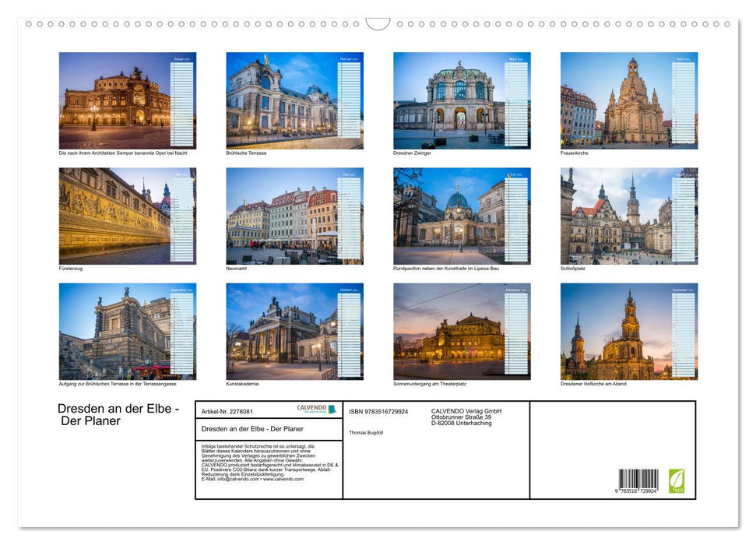Click the Dresdner Hofkirche evening photo
Image resolution: width=756 pixels, height=545 pixels.
pos(615,331)
